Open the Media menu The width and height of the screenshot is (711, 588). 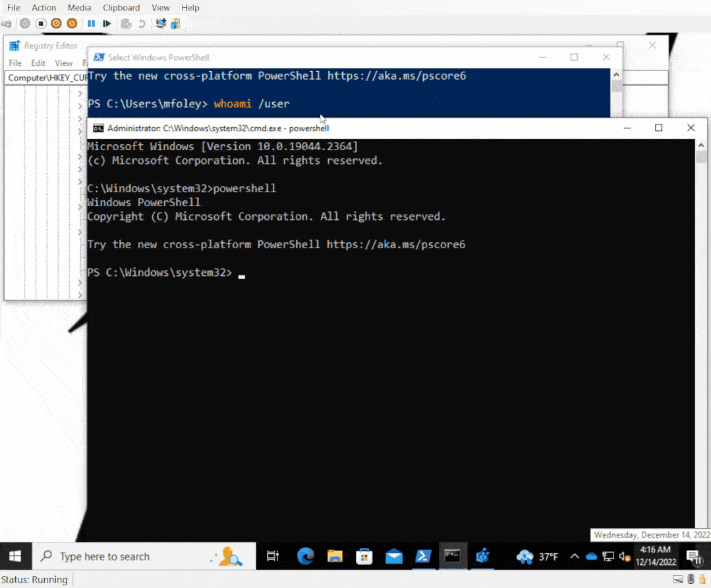[79, 7]
